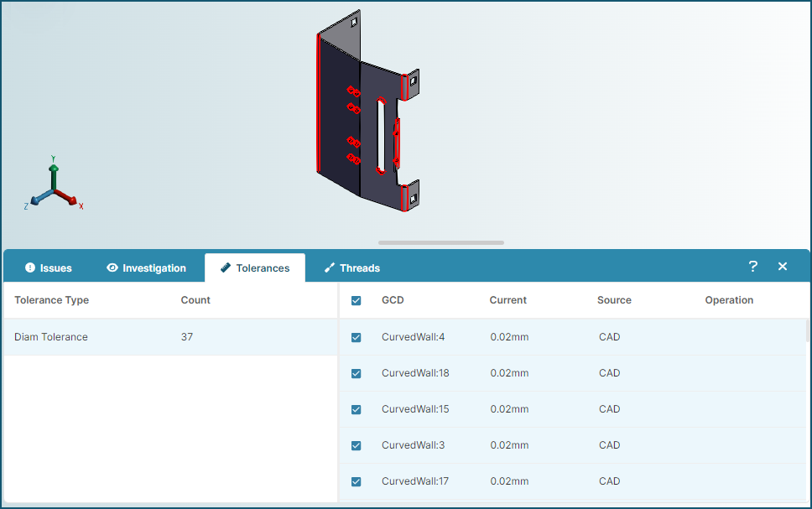Toggle the CurvedWall:3 checkbox
812x509 pixels.
click(357, 446)
